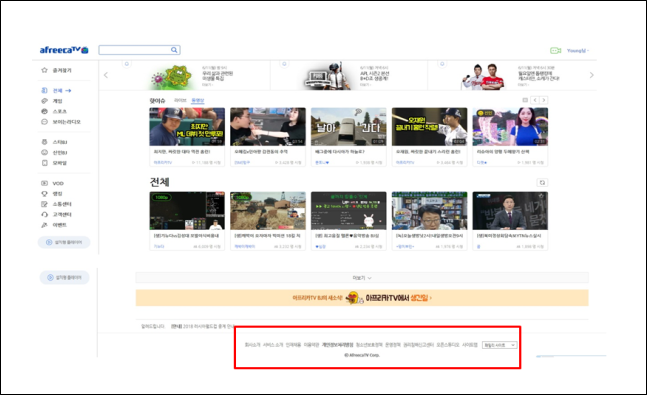The image size is (647, 395).
Task: Click the search magnifier icon
Action: 174,50
